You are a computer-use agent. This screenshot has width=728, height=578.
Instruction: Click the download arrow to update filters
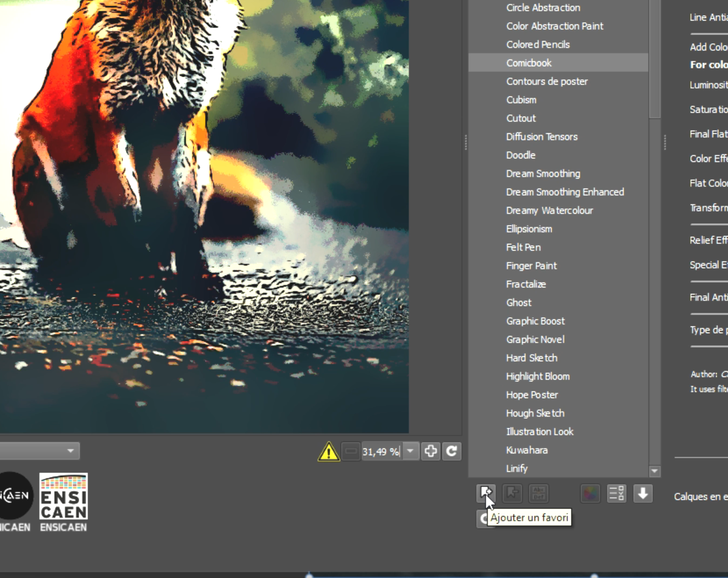tap(643, 493)
